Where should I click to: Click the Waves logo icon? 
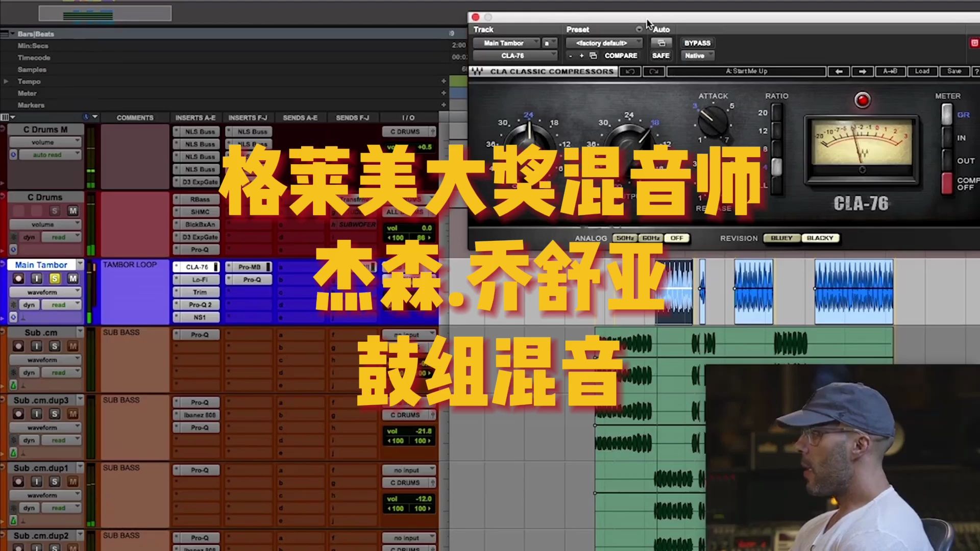point(477,71)
